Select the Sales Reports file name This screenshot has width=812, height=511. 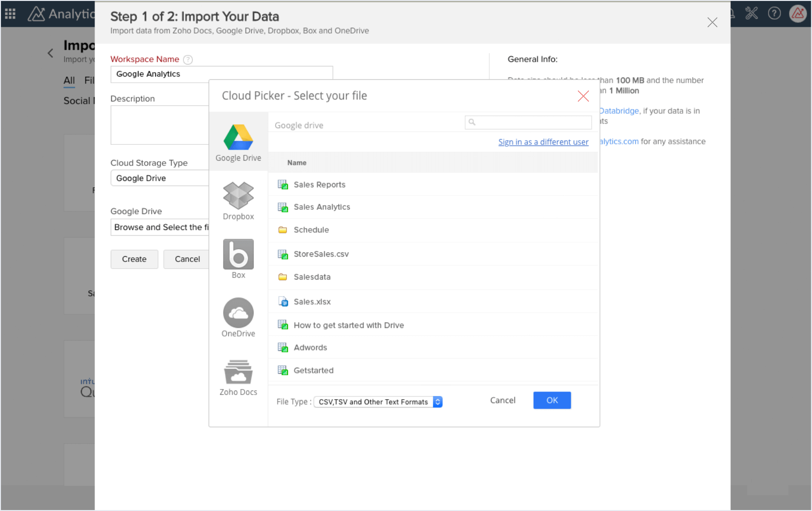[320, 185]
